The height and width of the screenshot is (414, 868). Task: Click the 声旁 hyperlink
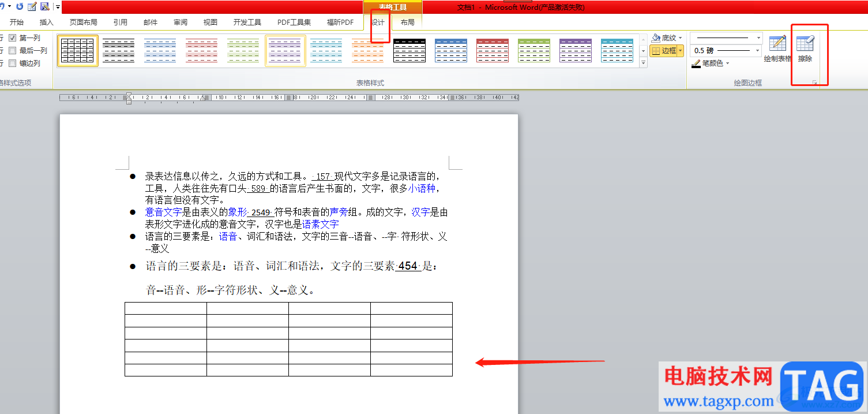tap(339, 212)
